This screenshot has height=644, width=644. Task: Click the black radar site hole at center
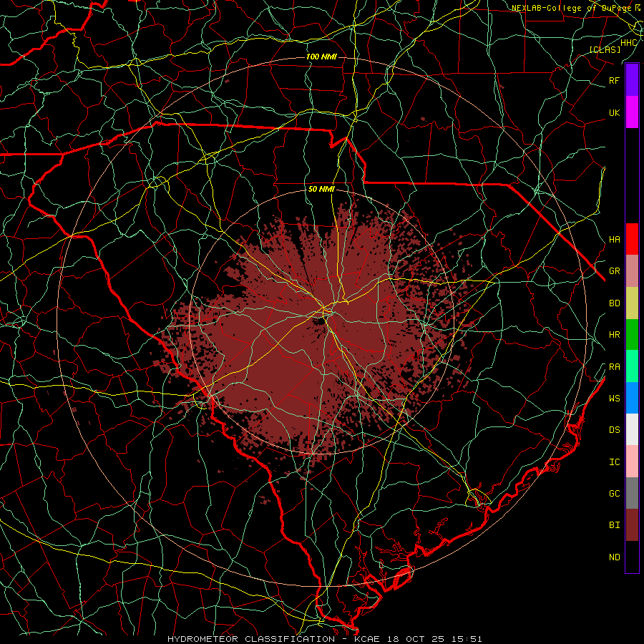(x=319, y=321)
